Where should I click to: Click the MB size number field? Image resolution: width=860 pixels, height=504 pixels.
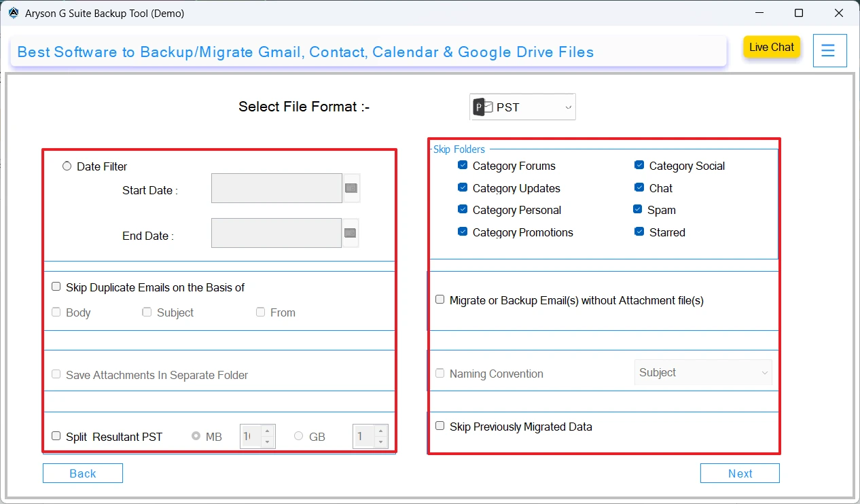point(251,436)
